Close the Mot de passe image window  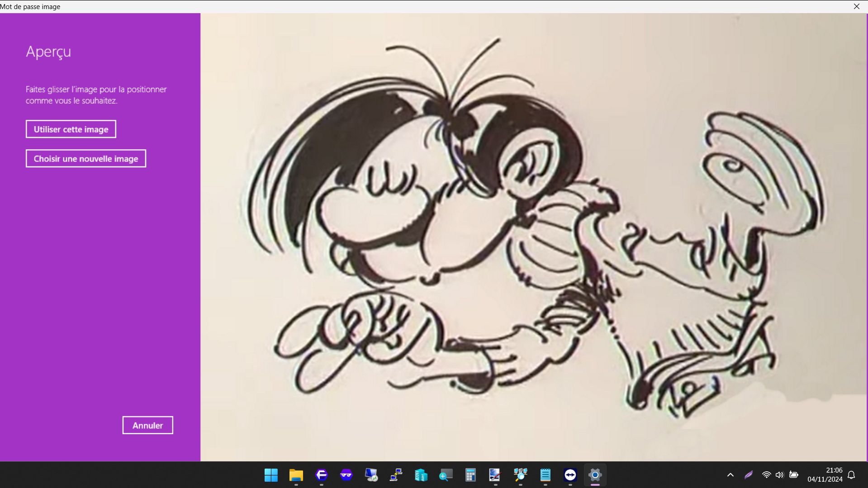857,6
